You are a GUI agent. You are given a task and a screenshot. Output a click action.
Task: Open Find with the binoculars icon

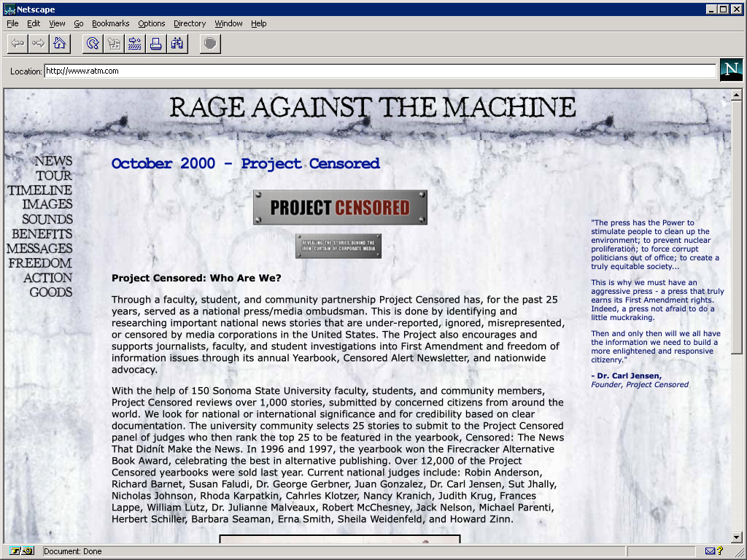(177, 44)
